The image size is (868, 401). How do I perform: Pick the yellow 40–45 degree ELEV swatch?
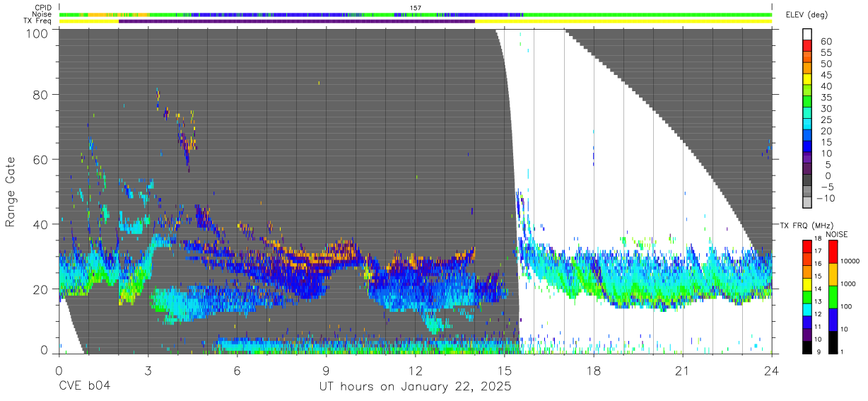click(x=807, y=80)
